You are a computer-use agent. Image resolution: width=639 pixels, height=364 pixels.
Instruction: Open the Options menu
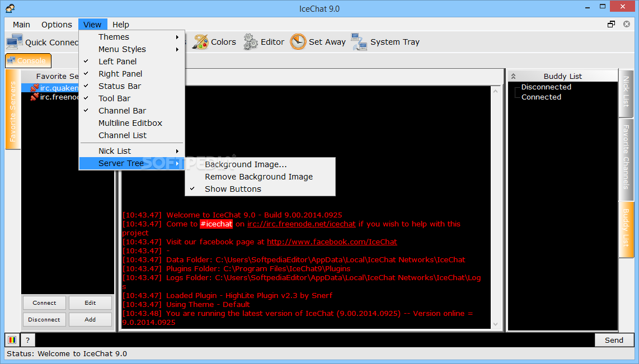57,25
